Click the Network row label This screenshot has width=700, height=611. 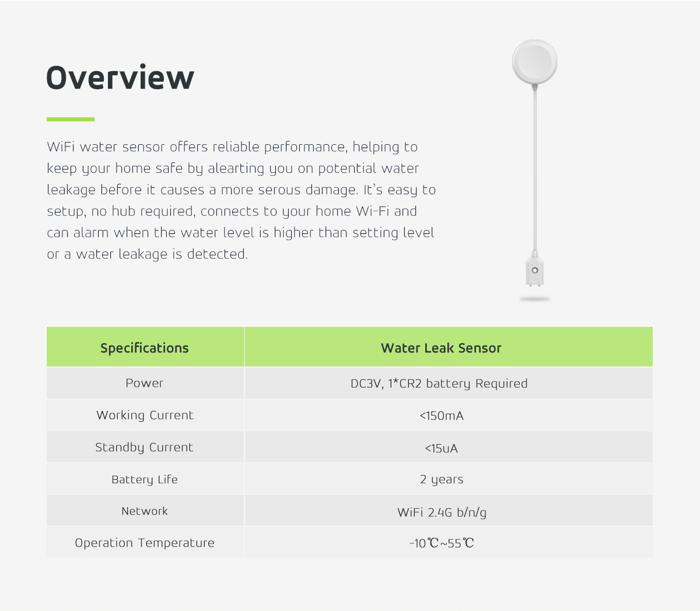point(145,511)
